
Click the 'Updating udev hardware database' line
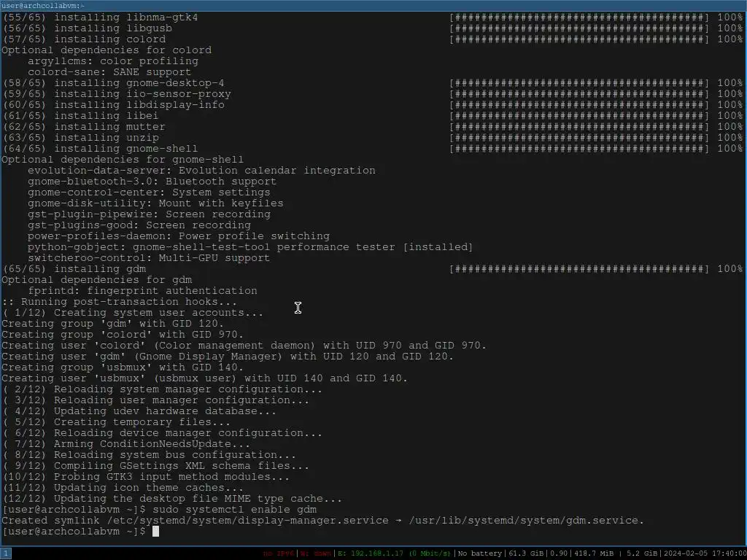pos(139,411)
